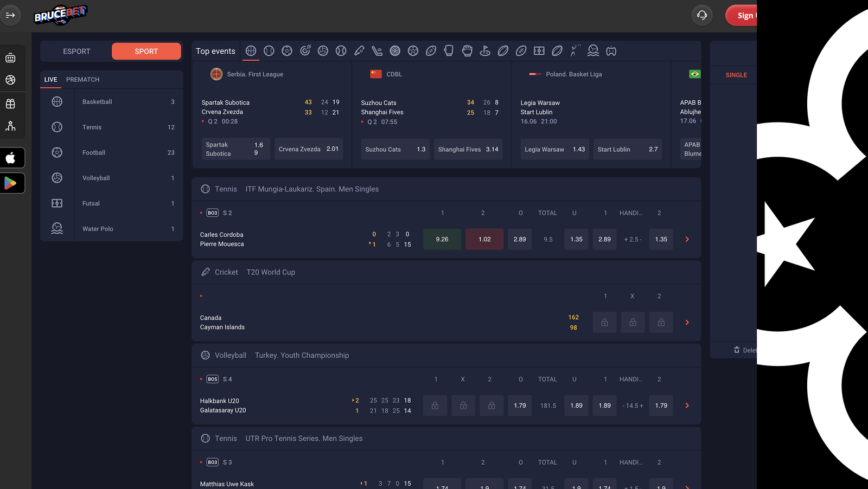
Task: Open Football in live sports list
Action: click(94, 153)
